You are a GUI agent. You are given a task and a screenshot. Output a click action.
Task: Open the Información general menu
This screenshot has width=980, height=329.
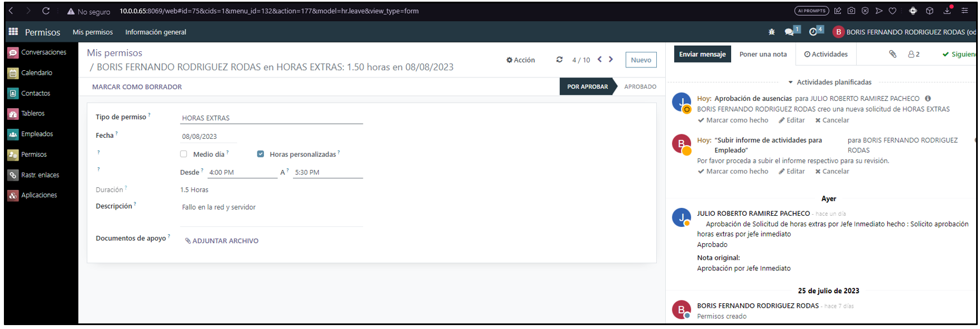156,32
